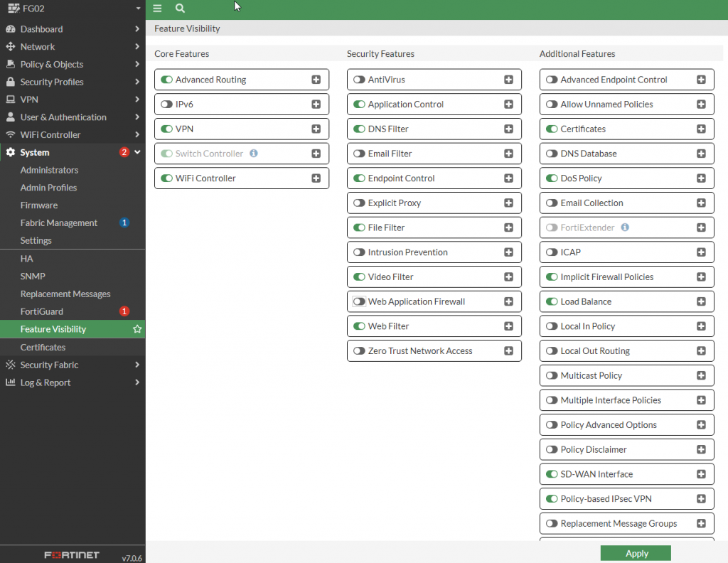Toggle Web Application Firewall switch
The image size is (728, 563).
pos(359,301)
